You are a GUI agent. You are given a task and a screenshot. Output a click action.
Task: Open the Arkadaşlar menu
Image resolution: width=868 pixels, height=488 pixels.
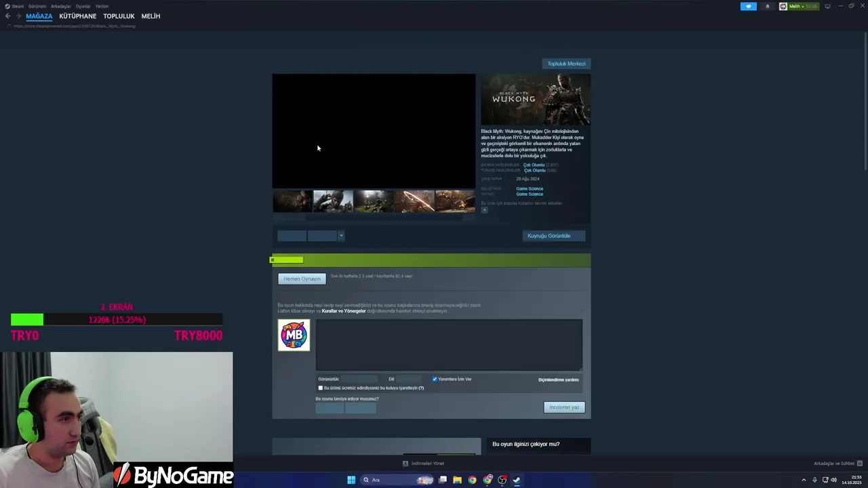(x=61, y=6)
